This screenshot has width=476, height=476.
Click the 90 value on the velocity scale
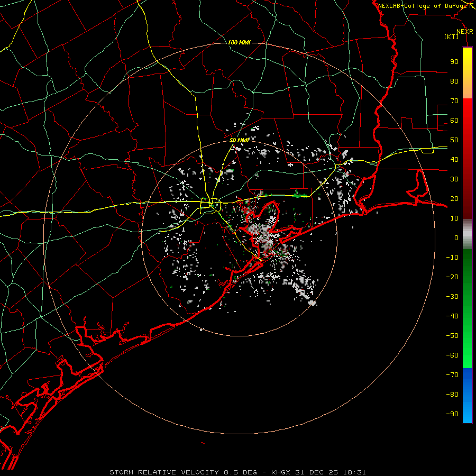coord(454,62)
